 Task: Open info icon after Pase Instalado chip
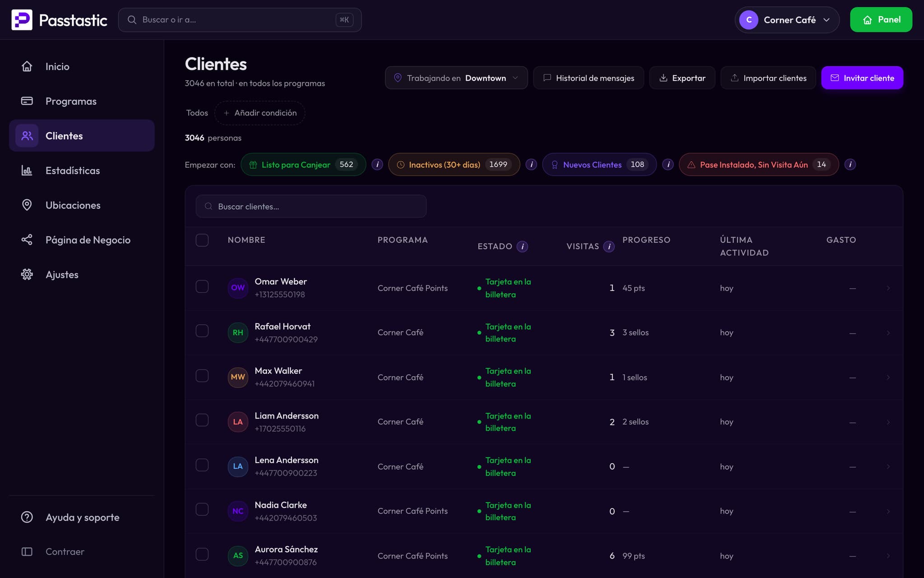(850, 164)
